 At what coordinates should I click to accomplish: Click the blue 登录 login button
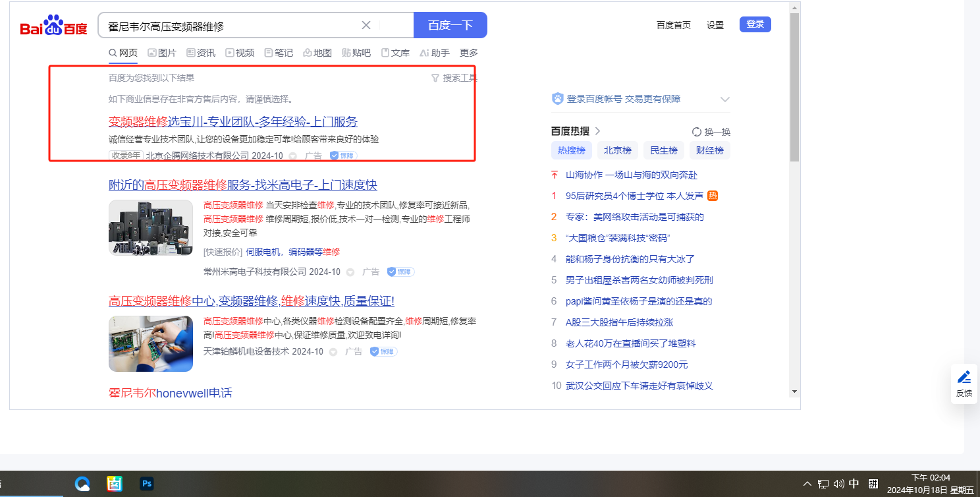[755, 24]
